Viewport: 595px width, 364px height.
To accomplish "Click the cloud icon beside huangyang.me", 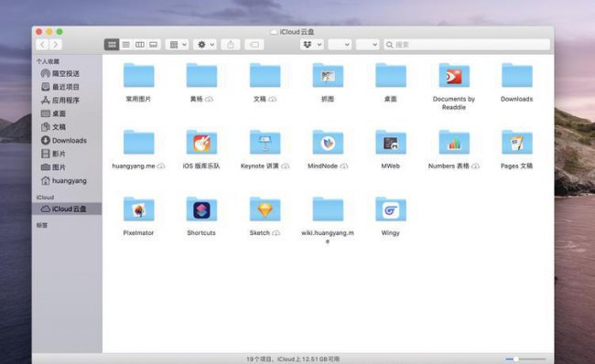I will click(161, 166).
